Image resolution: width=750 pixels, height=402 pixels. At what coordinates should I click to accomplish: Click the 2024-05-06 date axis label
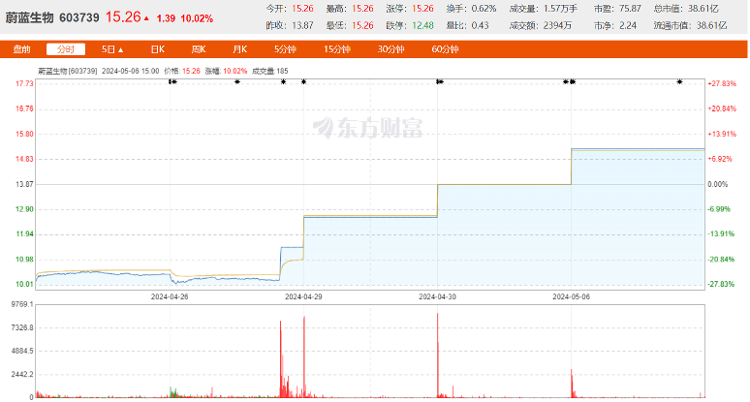tap(571, 297)
